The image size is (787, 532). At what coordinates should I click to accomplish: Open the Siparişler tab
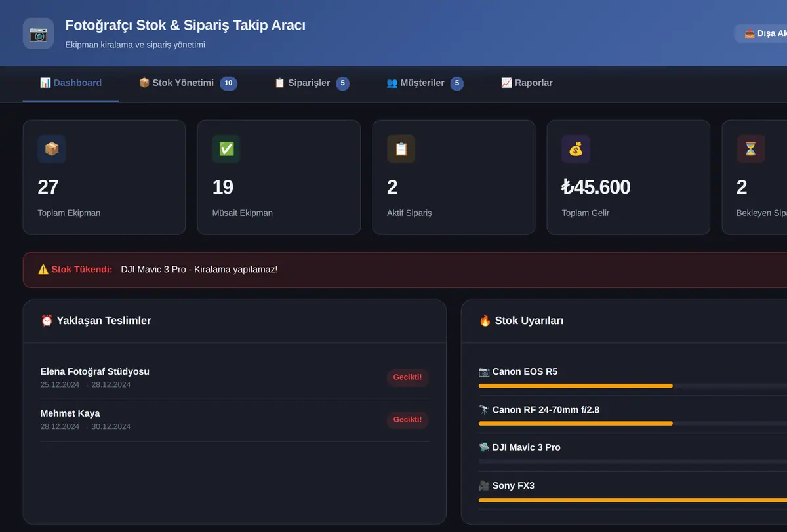[x=312, y=83]
